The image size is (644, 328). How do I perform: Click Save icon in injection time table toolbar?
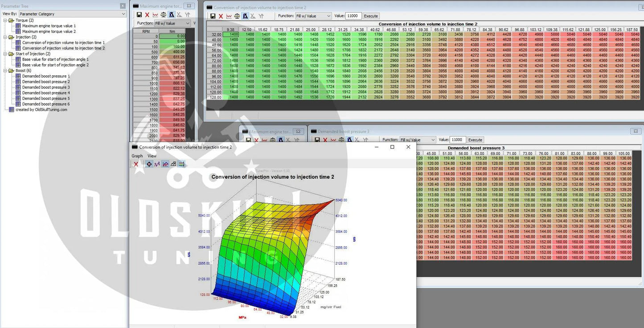(x=213, y=16)
